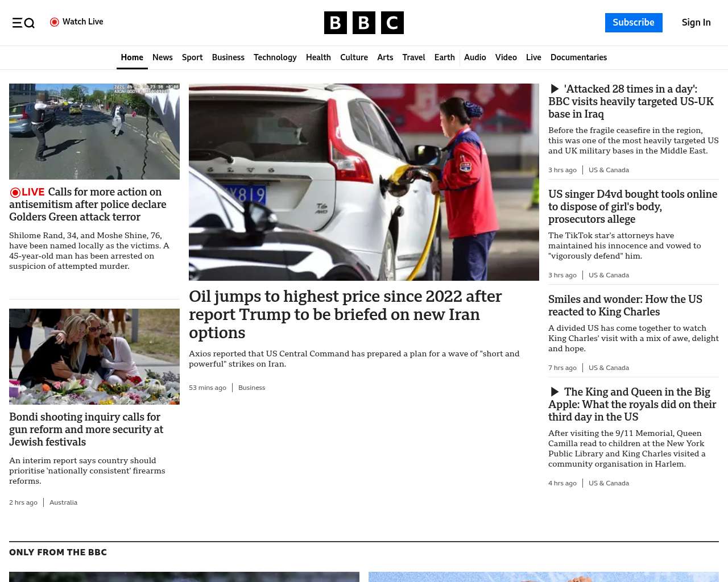
Task: Open the oil price headline article
Action: [345, 314]
